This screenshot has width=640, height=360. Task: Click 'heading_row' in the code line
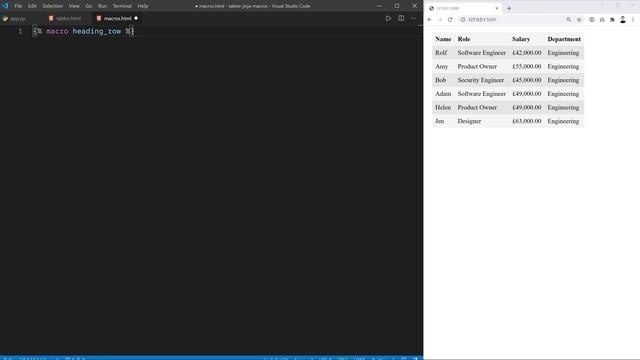(97, 31)
